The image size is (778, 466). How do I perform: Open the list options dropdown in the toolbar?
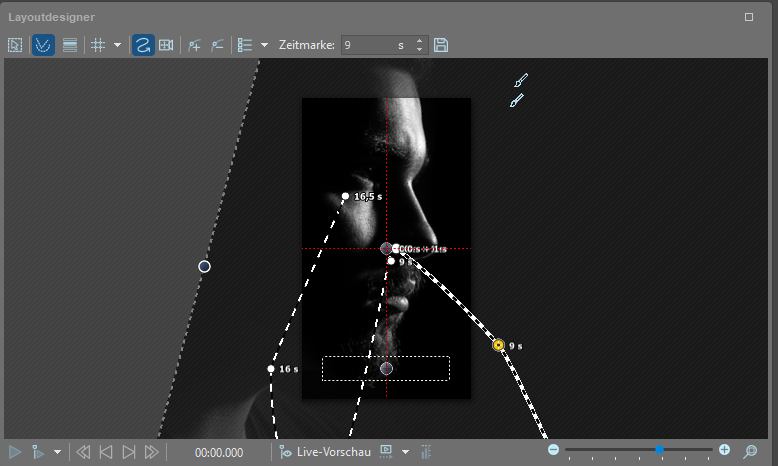pos(264,45)
